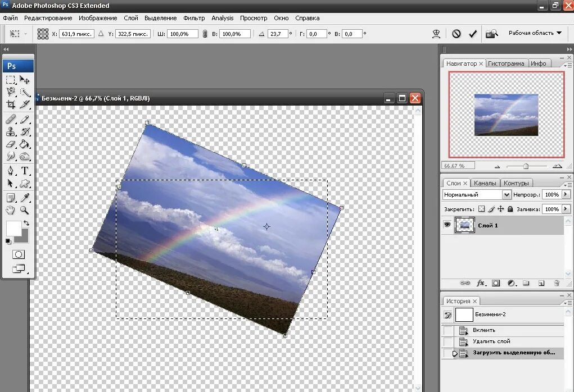
Task: Open the Файл menu
Action: pyautogui.click(x=10, y=18)
